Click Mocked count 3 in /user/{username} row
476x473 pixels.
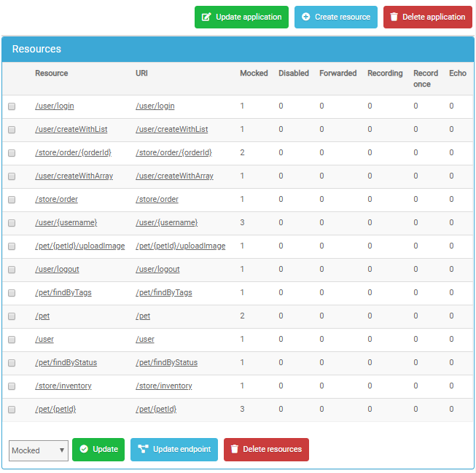pos(242,222)
